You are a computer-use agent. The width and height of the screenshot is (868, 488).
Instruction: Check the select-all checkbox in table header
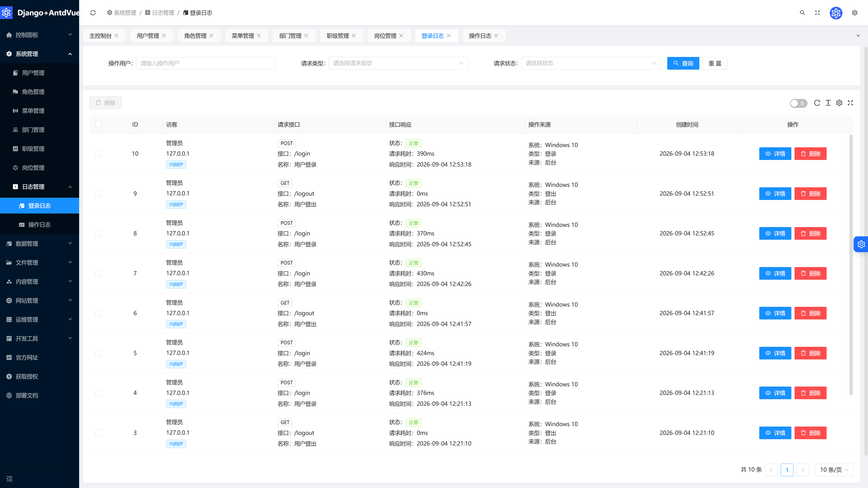(x=98, y=125)
